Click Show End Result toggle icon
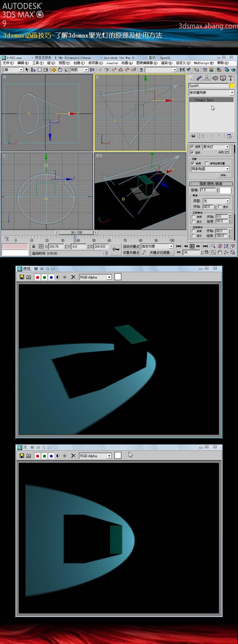 (203, 136)
